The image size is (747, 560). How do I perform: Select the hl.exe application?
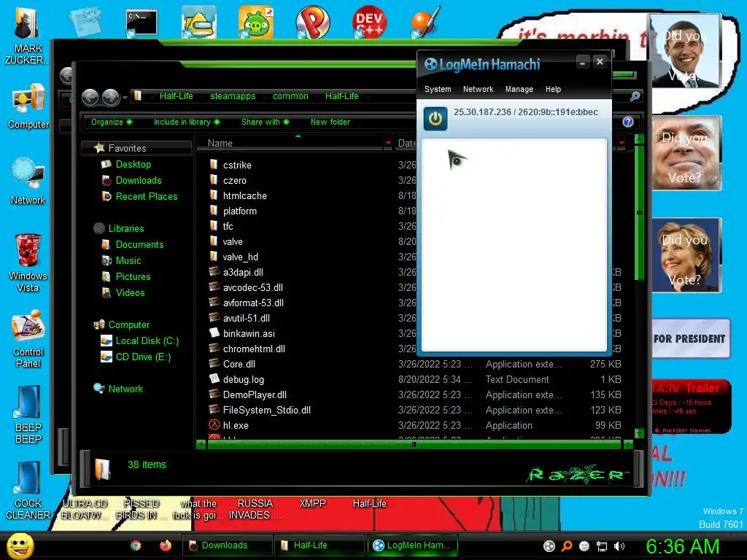236,426
